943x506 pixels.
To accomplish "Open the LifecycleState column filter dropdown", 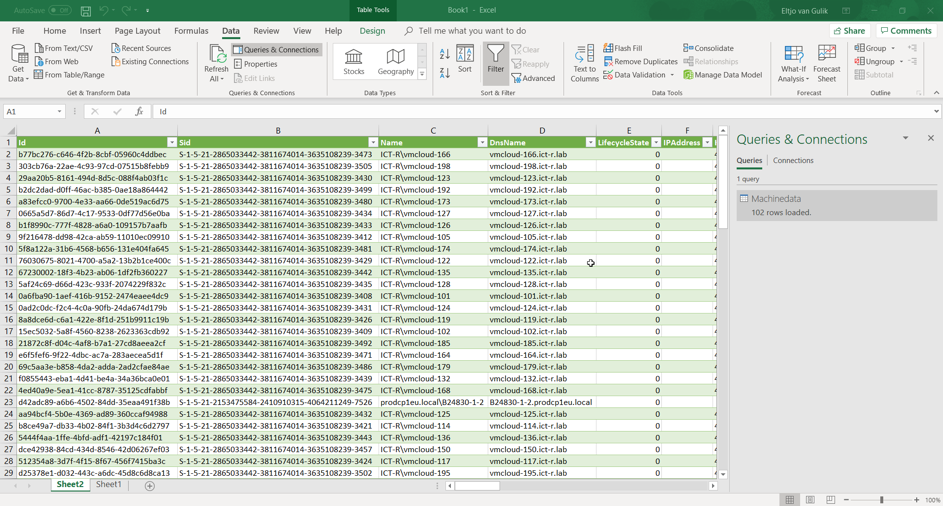I will [x=656, y=143].
